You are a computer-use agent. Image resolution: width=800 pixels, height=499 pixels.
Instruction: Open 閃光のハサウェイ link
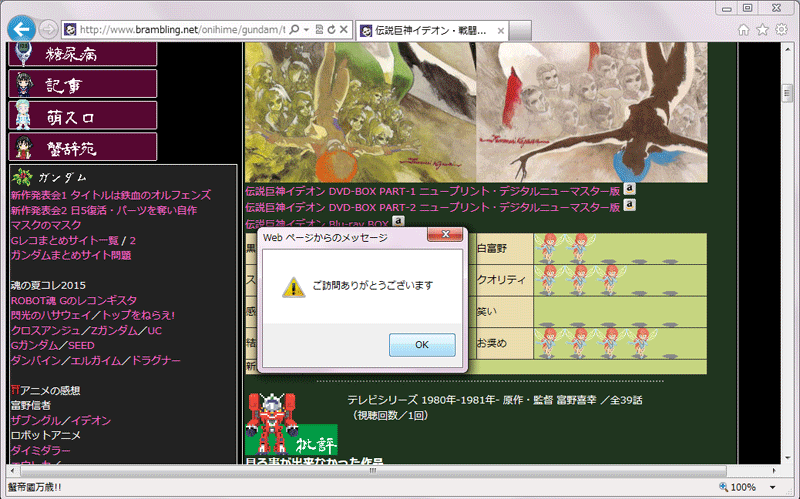(x=51, y=315)
